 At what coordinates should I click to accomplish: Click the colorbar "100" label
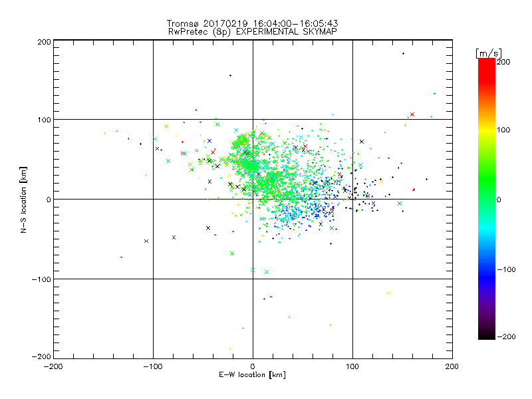503,130
